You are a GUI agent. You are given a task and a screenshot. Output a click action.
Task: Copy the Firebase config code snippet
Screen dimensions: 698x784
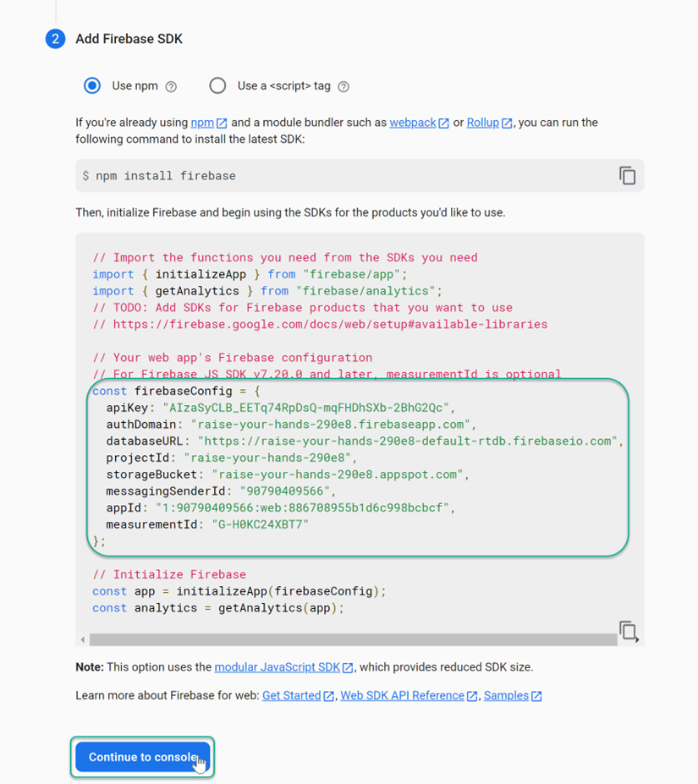coord(628,631)
